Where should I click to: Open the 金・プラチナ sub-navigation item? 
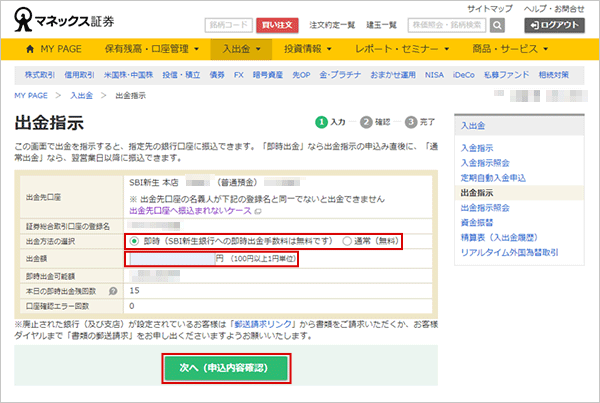coord(340,75)
